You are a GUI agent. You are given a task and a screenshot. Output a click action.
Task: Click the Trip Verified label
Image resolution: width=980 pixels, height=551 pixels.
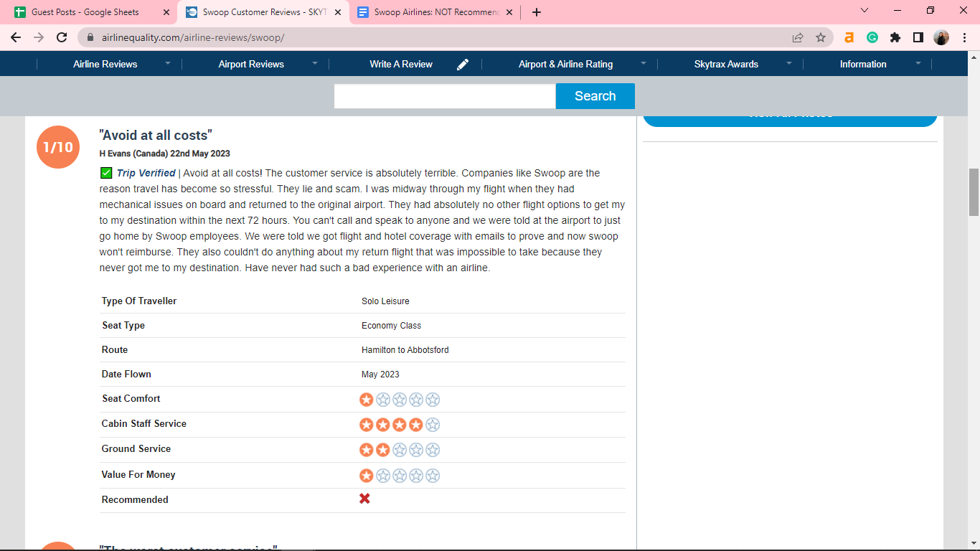[x=146, y=173]
